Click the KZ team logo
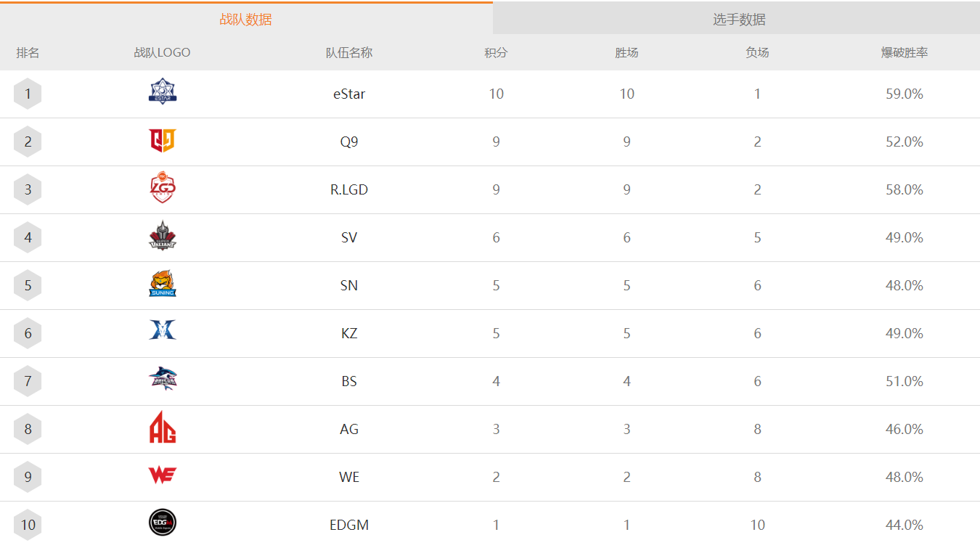Viewport: 980px width, 548px height. coord(163,332)
